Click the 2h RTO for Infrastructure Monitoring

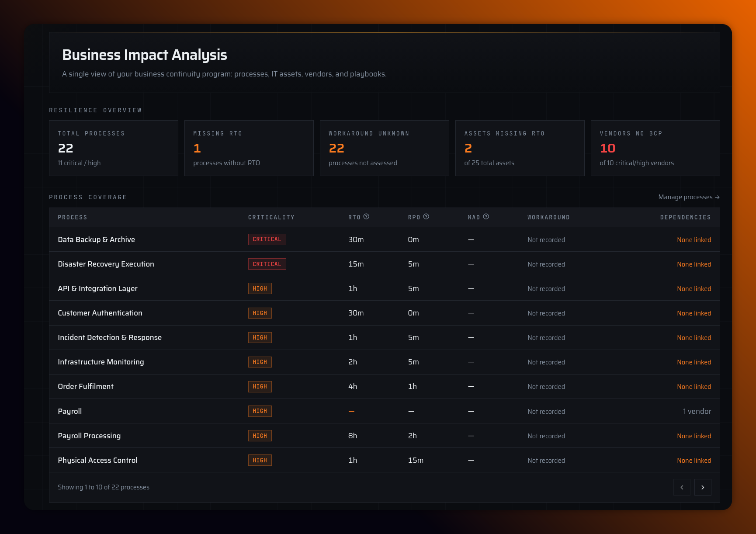pyautogui.click(x=353, y=362)
